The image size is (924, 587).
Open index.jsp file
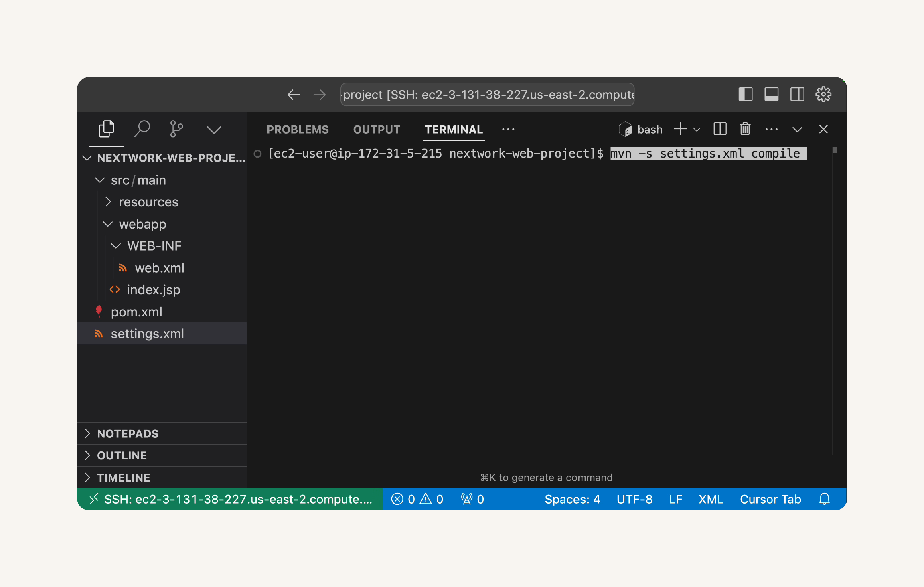pos(162,289)
